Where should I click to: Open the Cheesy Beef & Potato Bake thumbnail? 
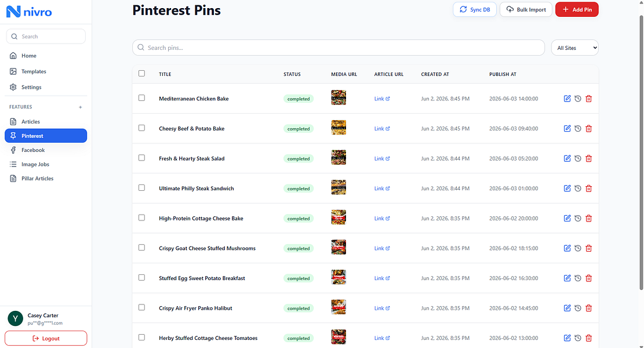[339, 128]
